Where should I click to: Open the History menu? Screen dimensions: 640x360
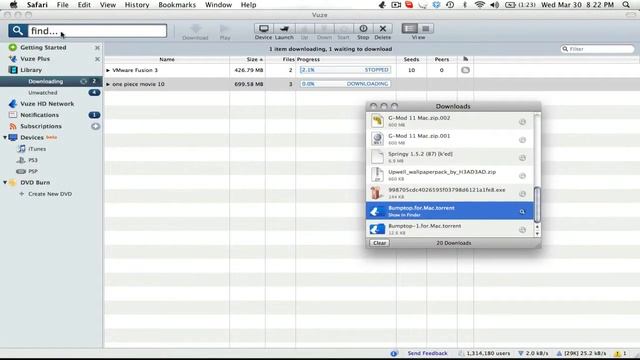coord(137,5)
